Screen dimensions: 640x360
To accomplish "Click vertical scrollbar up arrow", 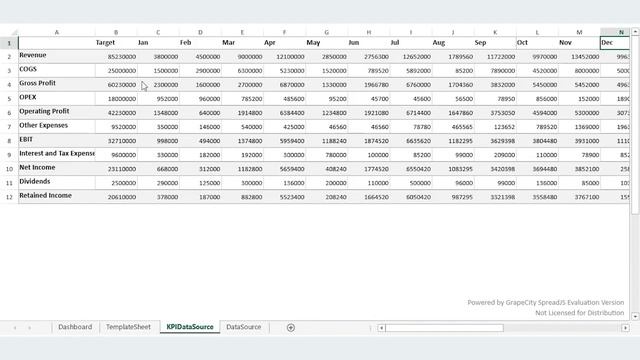I will 635,31.
